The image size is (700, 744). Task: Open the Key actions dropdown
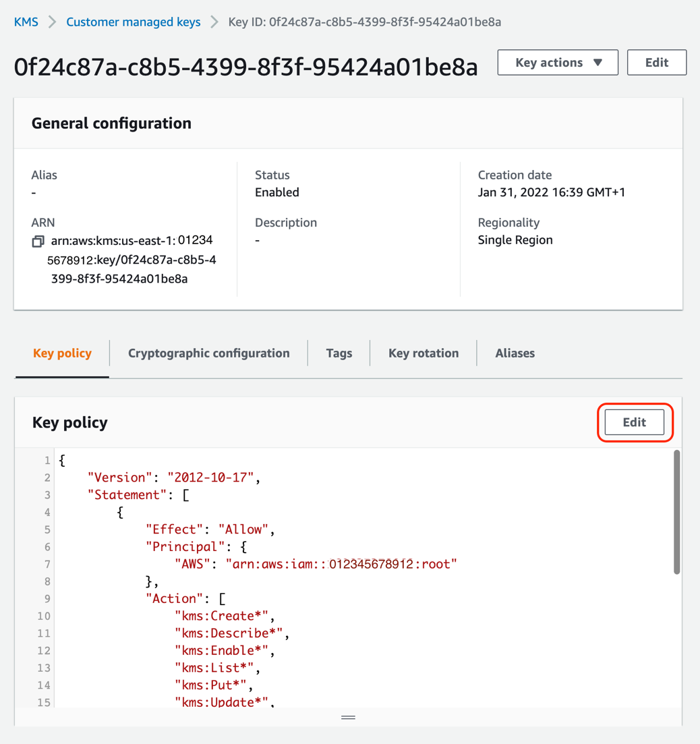click(x=558, y=62)
